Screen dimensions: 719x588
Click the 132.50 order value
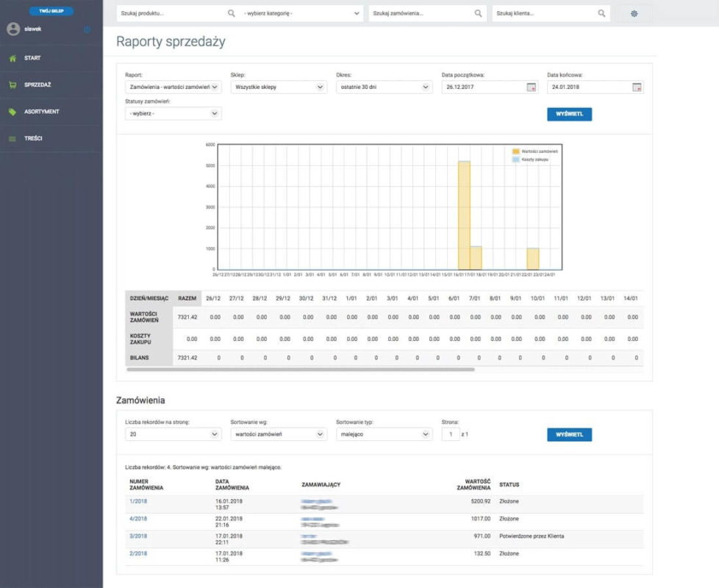click(482, 553)
